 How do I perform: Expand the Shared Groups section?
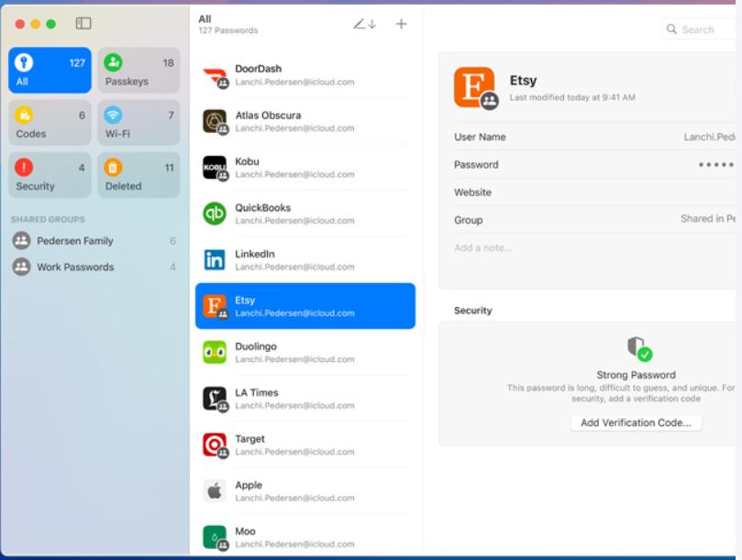click(x=49, y=220)
